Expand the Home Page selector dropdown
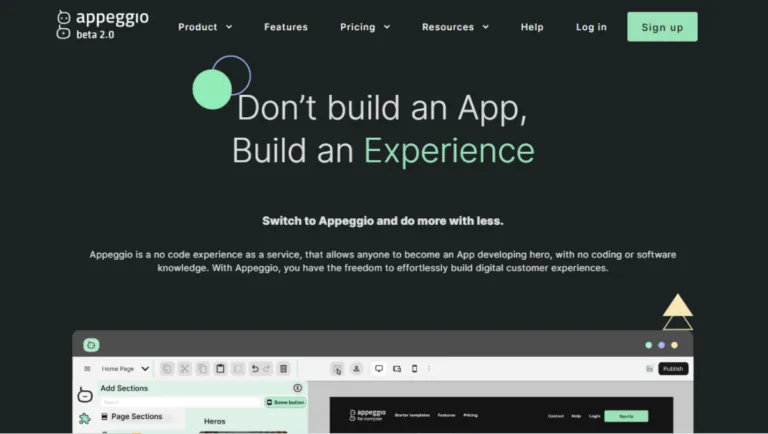The image size is (768, 434). tap(125, 368)
